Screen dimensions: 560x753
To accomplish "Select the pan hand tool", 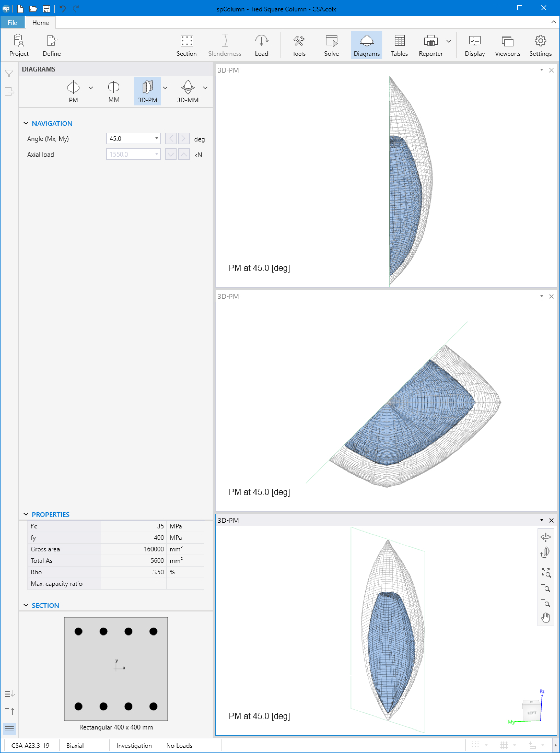I will tap(545, 618).
